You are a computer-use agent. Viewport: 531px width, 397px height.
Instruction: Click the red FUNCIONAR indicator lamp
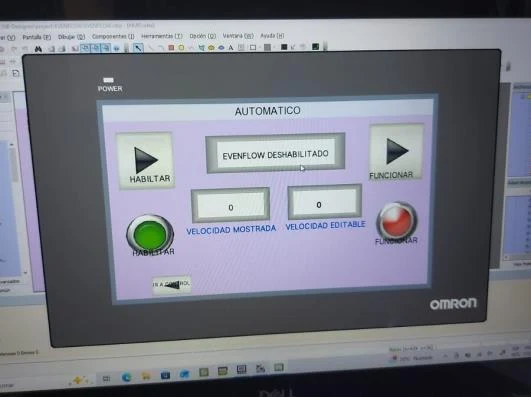[397, 221]
